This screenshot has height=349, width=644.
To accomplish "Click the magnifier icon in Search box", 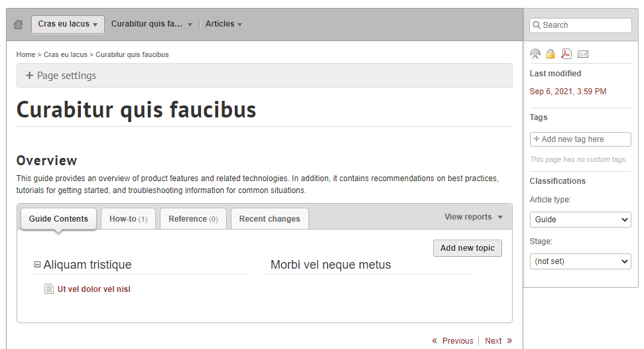I will click(x=537, y=25).
